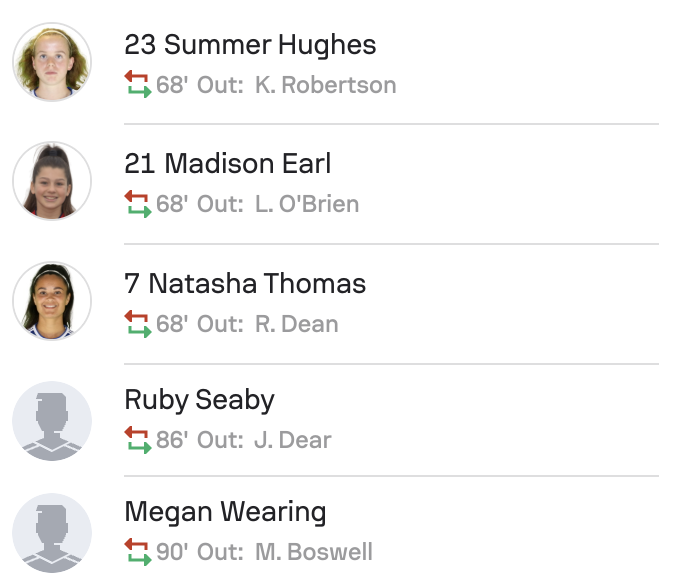
Task: Click substitution icon beside R. Dean
Action: click(137, 324)
